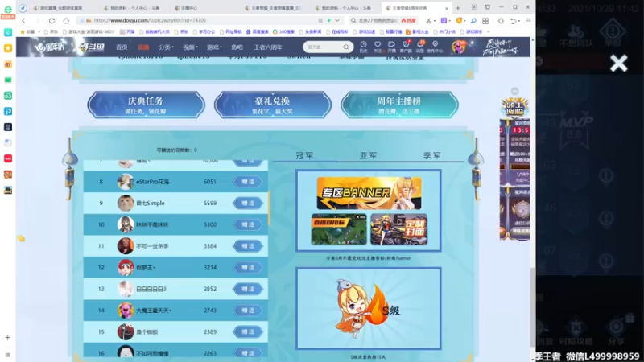Click the page vertical scrollbar thumb
This screenshot has height=362, width=644.
(x=533, y=307)
